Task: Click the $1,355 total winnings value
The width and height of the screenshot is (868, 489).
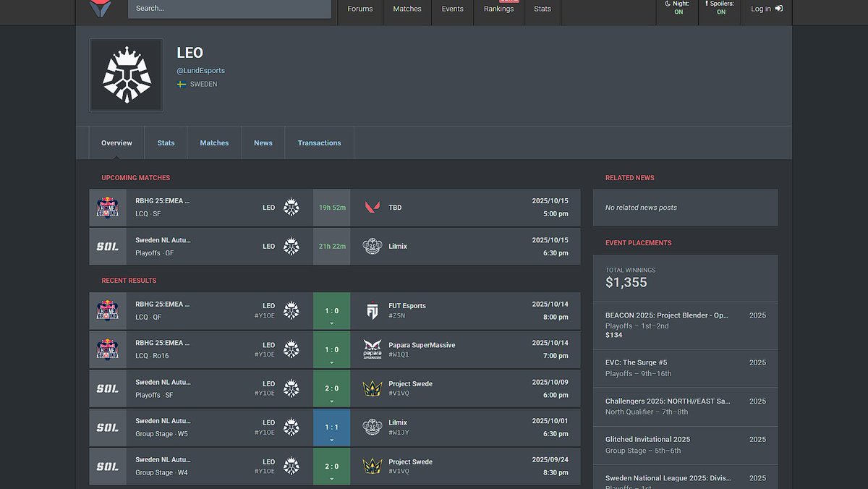Action: pos(626,283)
